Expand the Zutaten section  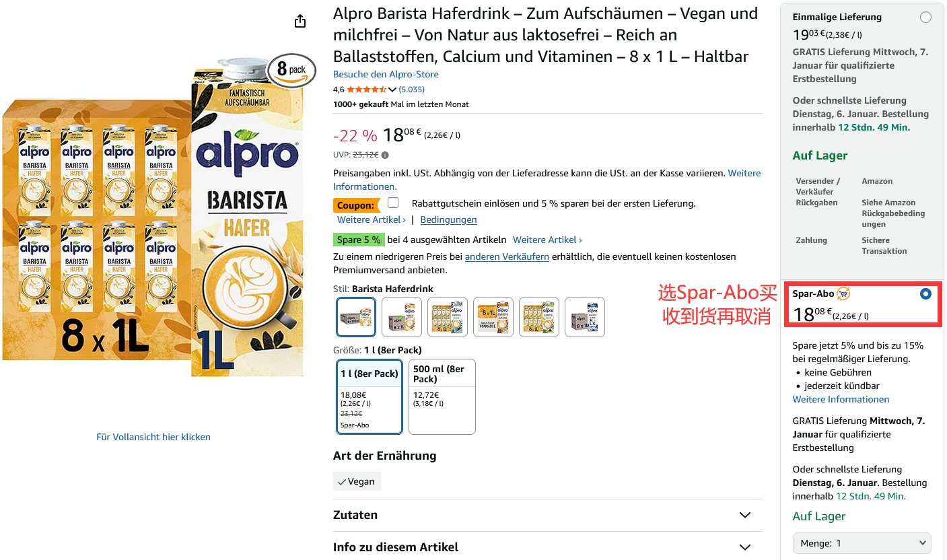click(x=744, y=515)
